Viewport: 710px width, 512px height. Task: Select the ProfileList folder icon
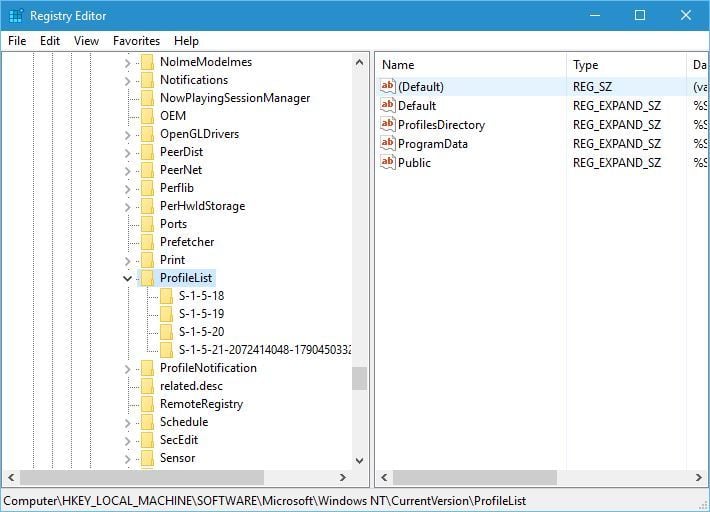[x=147, y=278]
